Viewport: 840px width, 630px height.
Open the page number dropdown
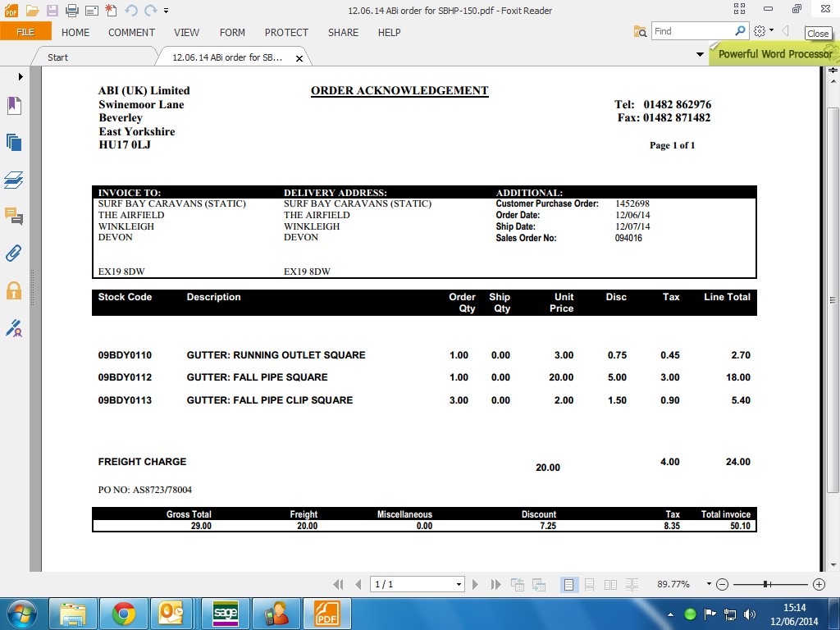click(459, 585)
